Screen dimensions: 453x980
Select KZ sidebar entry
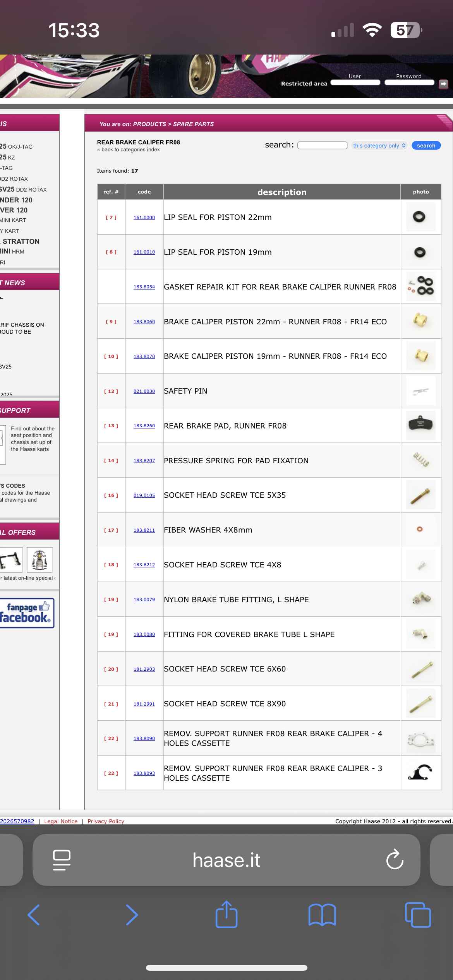click(x=7, y=158)
